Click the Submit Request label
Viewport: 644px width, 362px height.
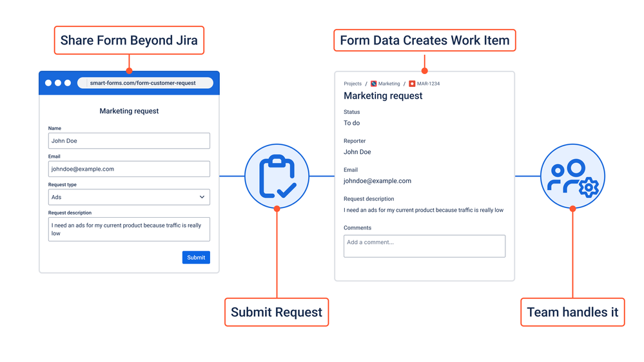coord(277,312)
